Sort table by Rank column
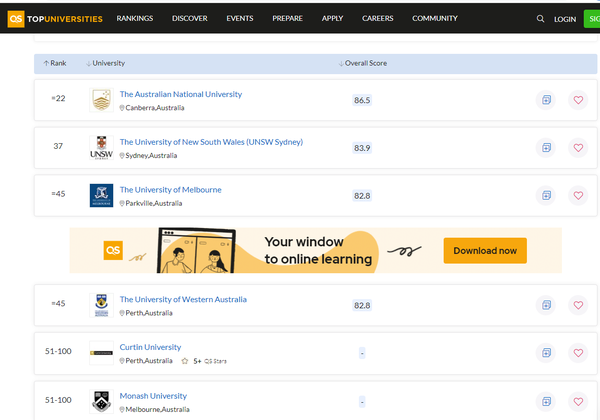 click(55, 63)
